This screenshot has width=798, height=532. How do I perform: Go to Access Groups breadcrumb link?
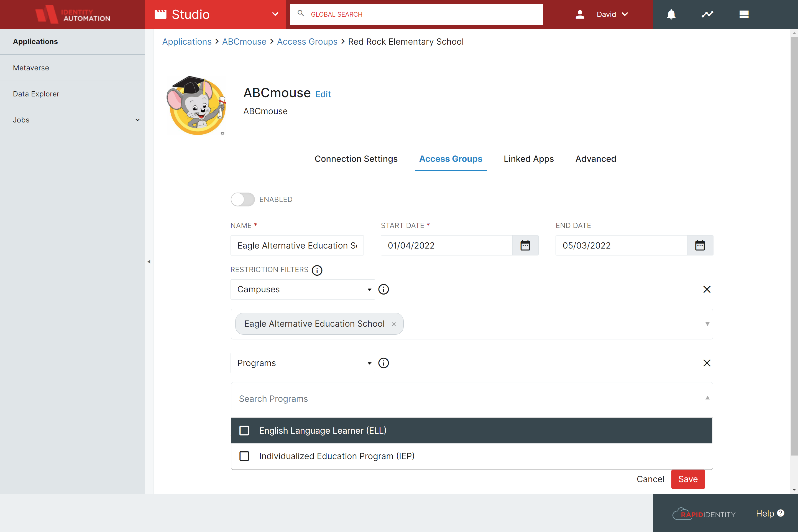pyautogui.click(x=307, y=41)
